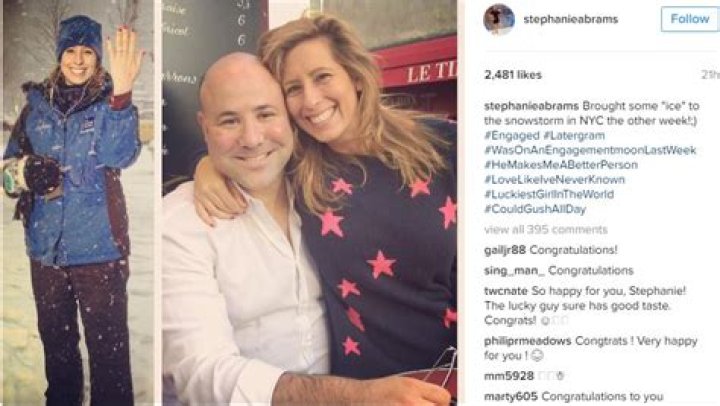Expand view all 395 comments
This screenshot has height=406, width=720.
pos(546,229)
